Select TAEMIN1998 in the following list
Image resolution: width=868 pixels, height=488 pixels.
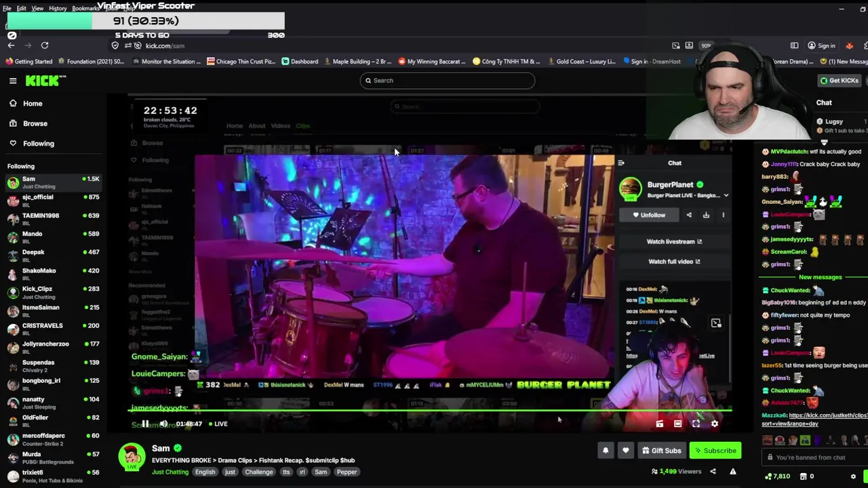(x=53, y=219)
